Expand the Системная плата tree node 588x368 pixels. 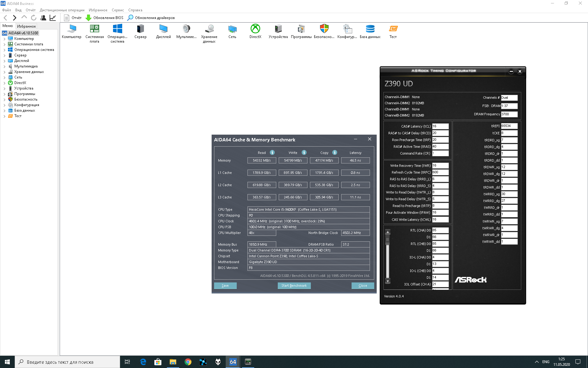[x=4, y=44]
